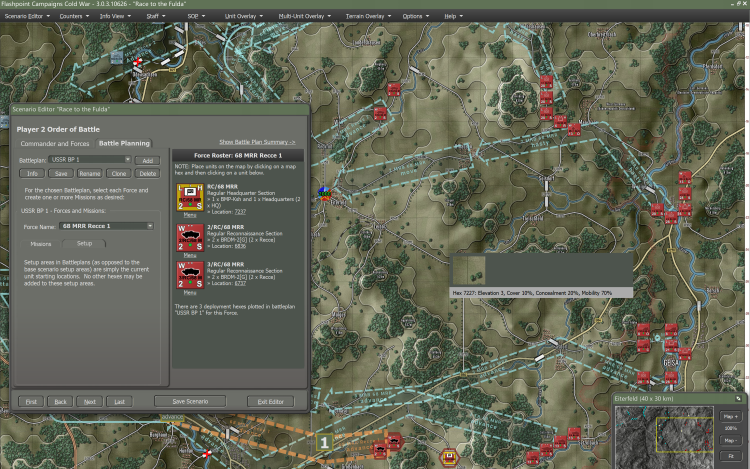Image resolution: width=750 pixels, height=469 pixels.
Task: Open Menu link under RC/68 MRR counter
Action: point(190,215)
